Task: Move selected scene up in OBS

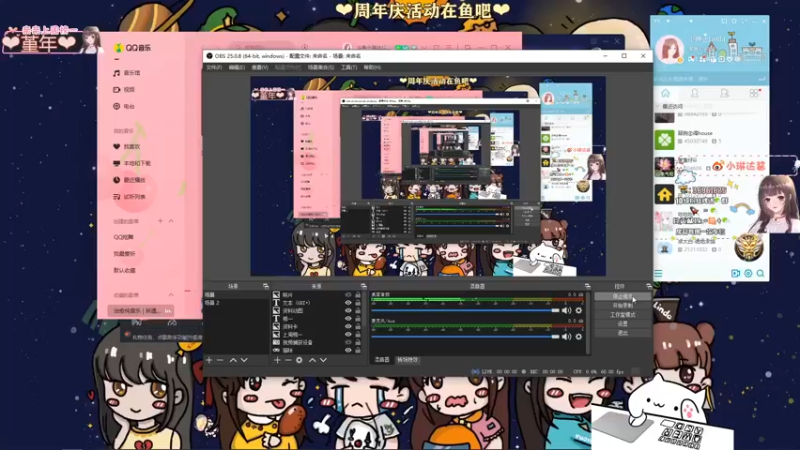Action: [x=233, y=360]
